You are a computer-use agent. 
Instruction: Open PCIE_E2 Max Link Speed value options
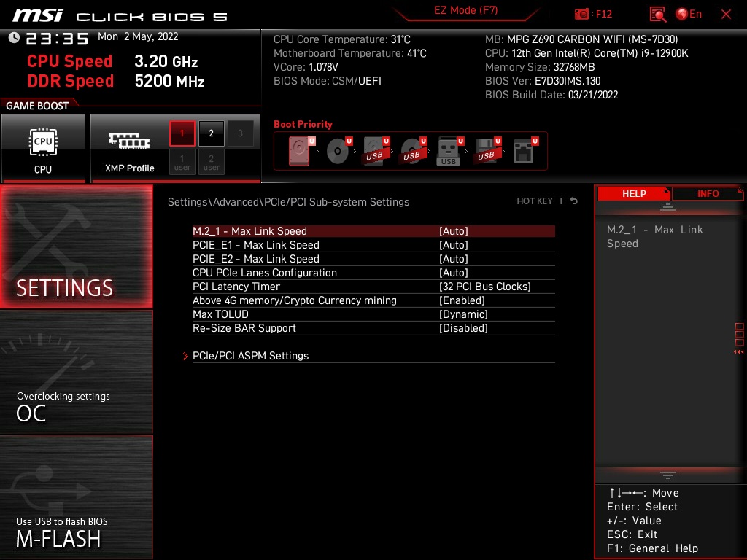[454, 259]
